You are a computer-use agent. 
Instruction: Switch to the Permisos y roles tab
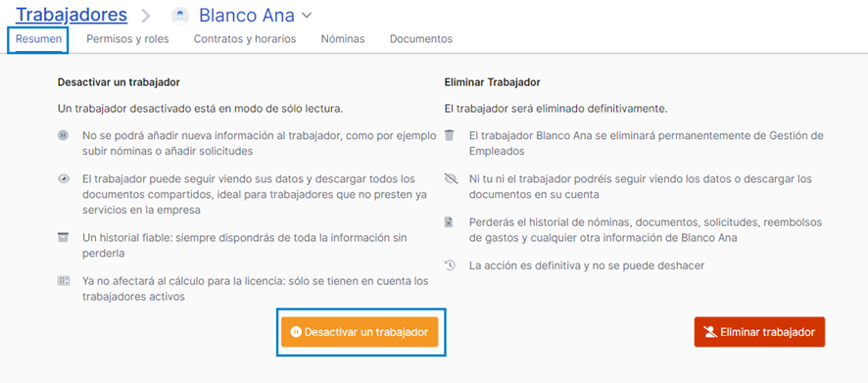click(127, 39)
